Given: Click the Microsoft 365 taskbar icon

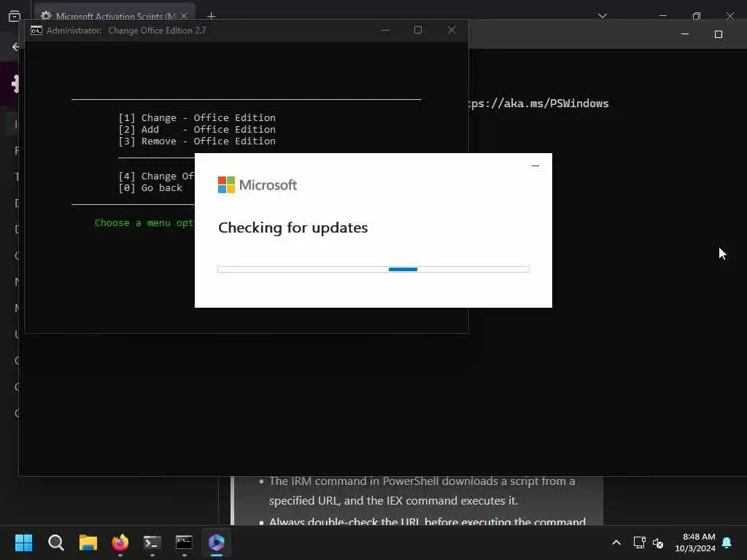Looking at the screenshot, I should tap(216, 542).
